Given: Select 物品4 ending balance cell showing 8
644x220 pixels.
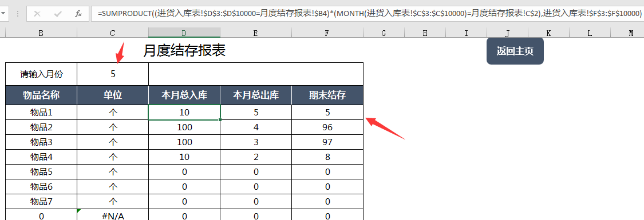Looking at the screenshot, I should point(327,157).
